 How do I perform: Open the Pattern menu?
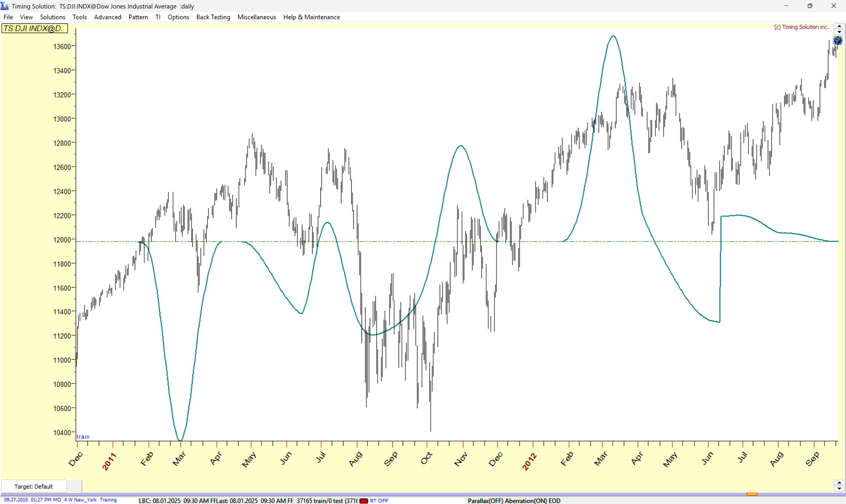[138, 17]
